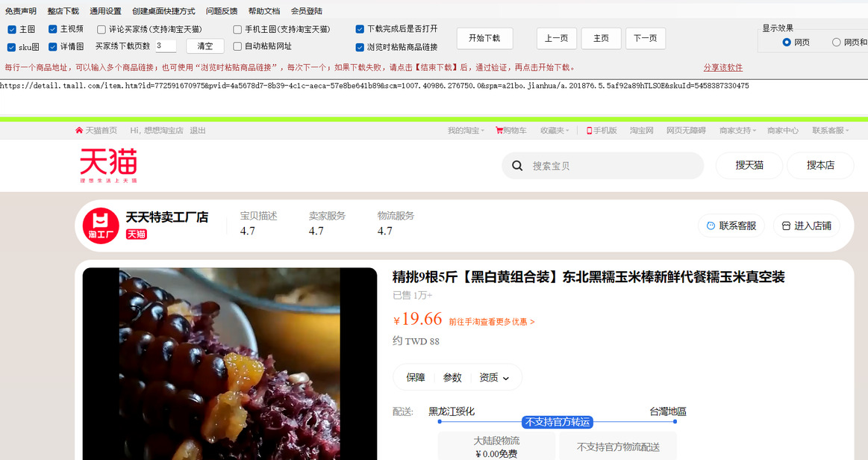Toggle the 主图 checkbox
Screen dimensions: 868x460
12,29
